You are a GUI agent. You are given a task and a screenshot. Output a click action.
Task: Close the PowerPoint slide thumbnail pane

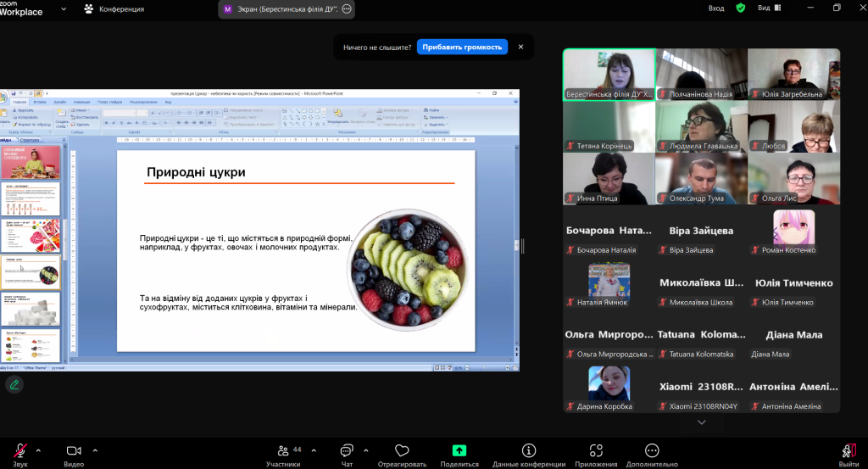click(64, 140)
